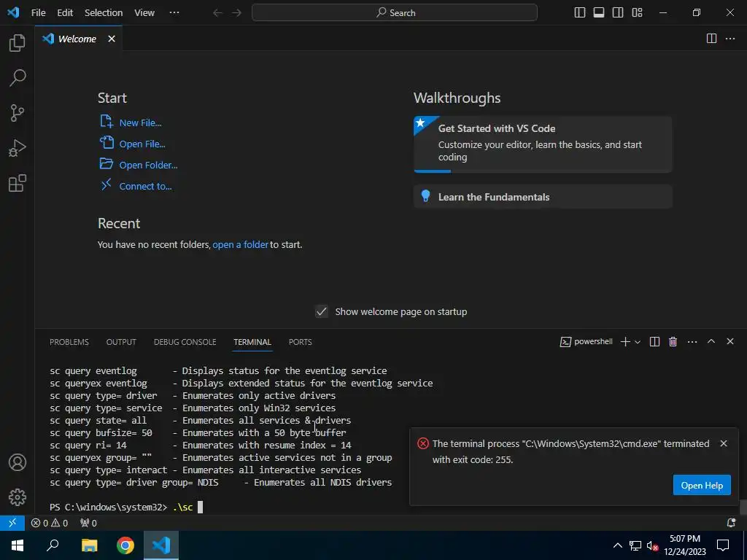Open Customize Layout icon

click(x=637, y=13)
